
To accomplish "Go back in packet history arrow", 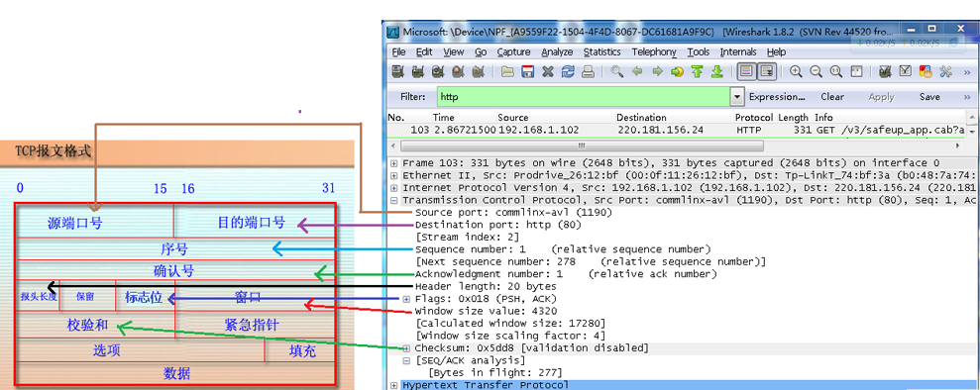I will click(637, 71).
